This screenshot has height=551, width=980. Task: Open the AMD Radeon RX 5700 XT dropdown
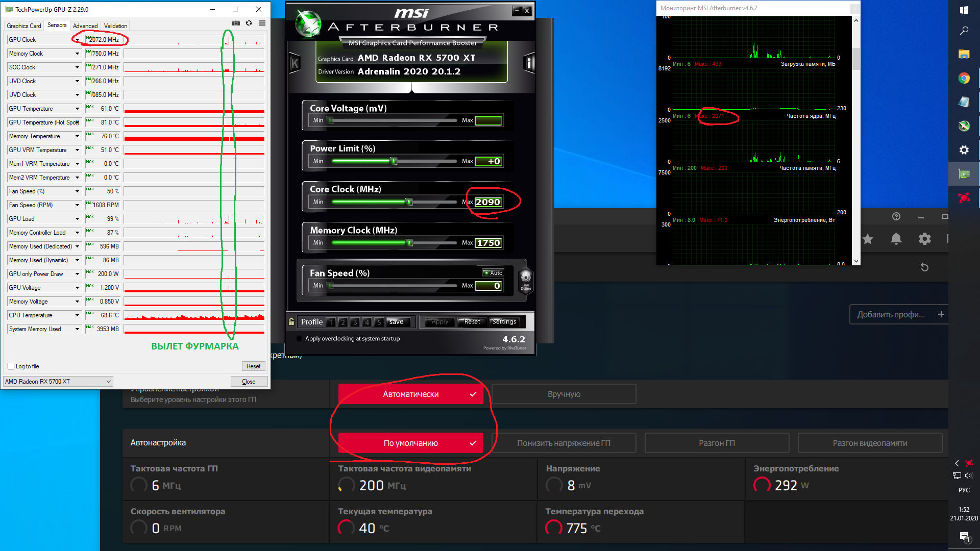pos(58,382)
